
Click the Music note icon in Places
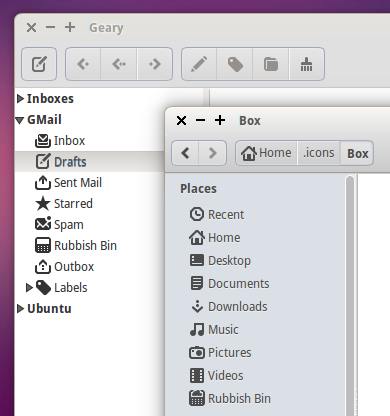click(197, 329)
